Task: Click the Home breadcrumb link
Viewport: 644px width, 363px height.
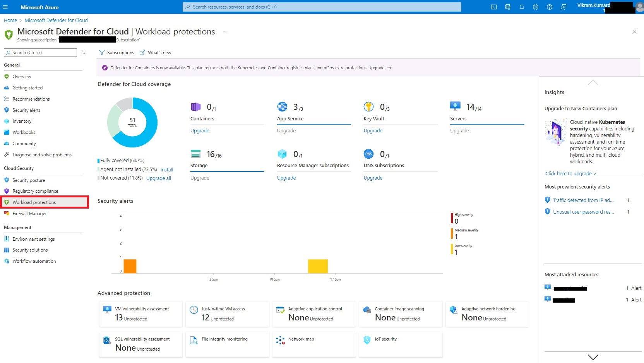Action: coord(10,21)
